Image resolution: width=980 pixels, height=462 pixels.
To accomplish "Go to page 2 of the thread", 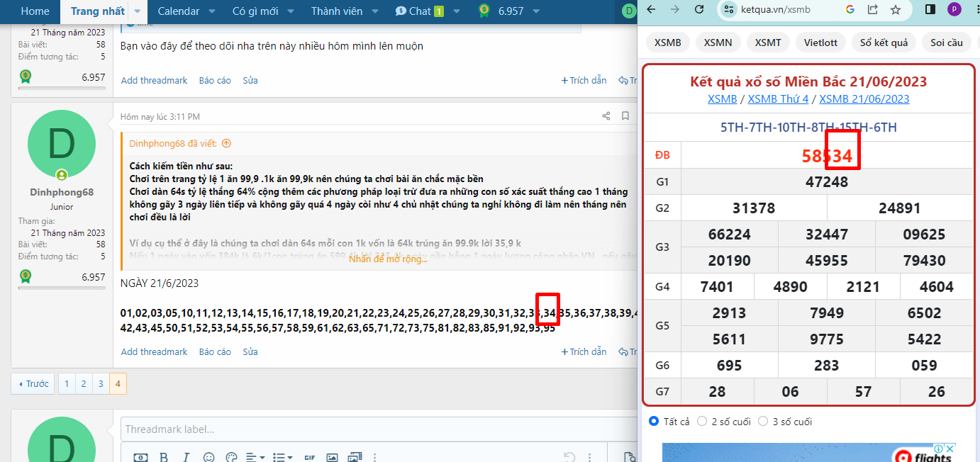I will (84, 383).
